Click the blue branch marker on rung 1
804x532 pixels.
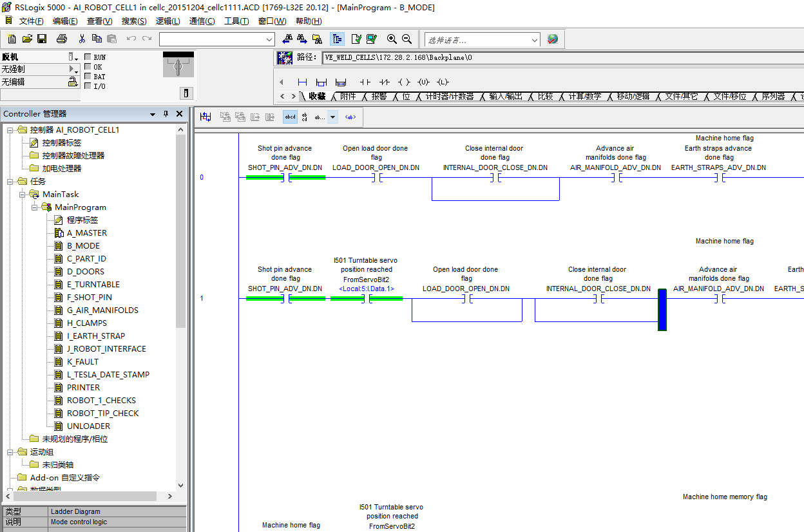click(662, 310)
